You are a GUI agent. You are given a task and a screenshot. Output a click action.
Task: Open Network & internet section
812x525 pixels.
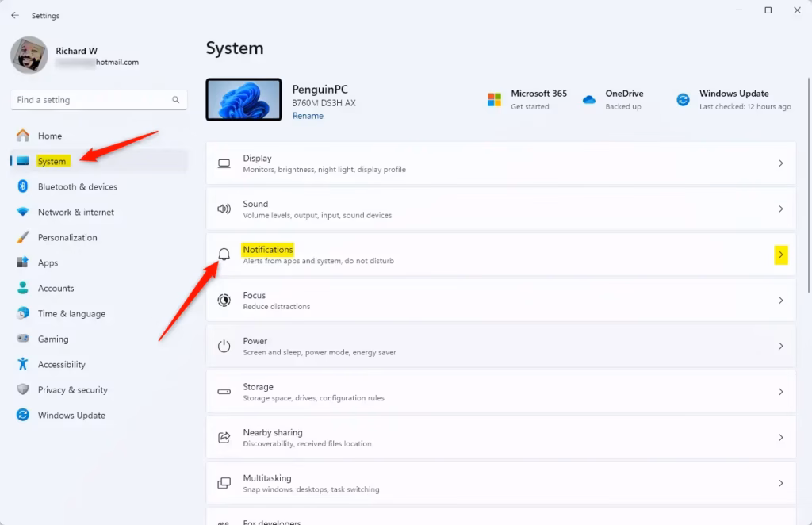click(x=76, y=212)
